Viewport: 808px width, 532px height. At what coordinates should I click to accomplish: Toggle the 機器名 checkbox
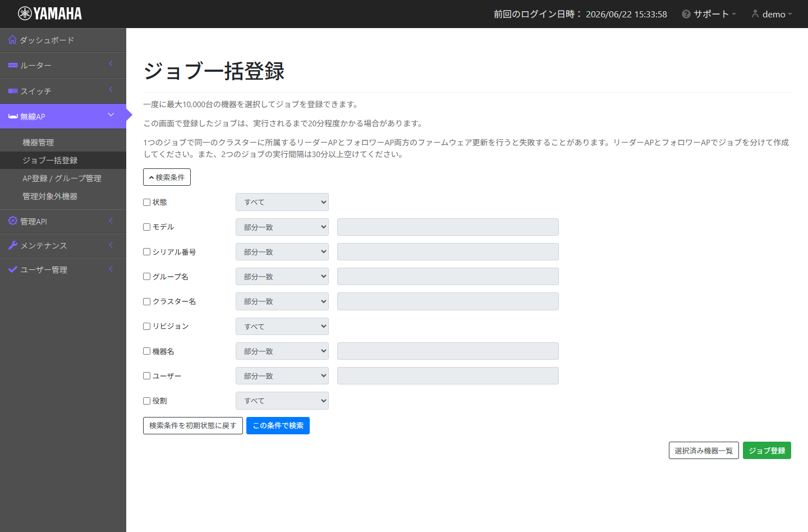tap(146, 351)
